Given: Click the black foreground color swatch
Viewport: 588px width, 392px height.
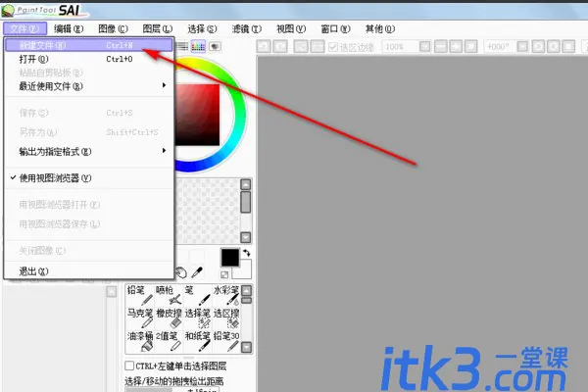Looking at the screenshot, I should pos(230,258).
